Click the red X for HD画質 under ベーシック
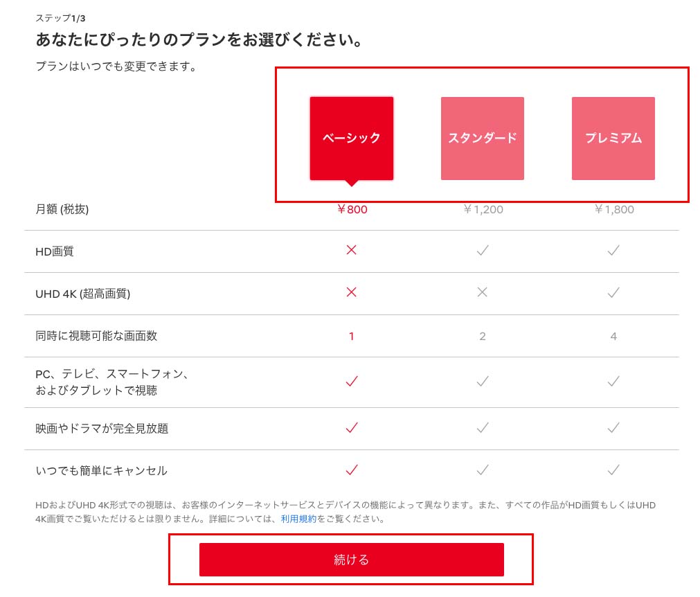 coord(351,249)
